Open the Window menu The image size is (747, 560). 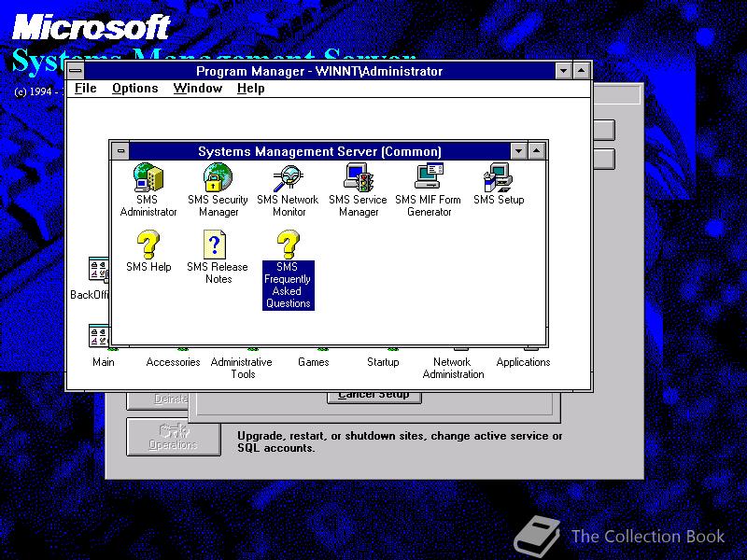tap(198, 89)
